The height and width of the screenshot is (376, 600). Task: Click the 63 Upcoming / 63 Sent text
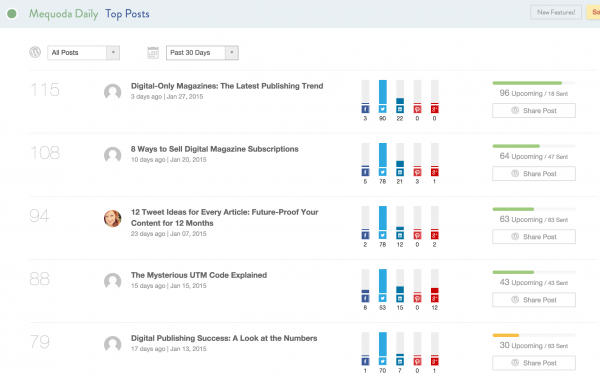click(x=534, y=220)
